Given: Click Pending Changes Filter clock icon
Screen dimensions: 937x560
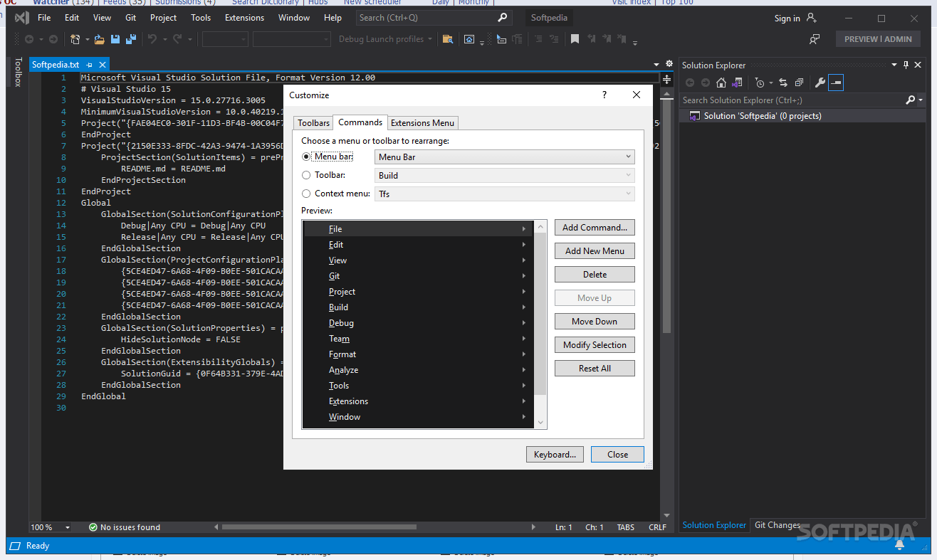Looking at the screenshot, I should tap(760, 83).
